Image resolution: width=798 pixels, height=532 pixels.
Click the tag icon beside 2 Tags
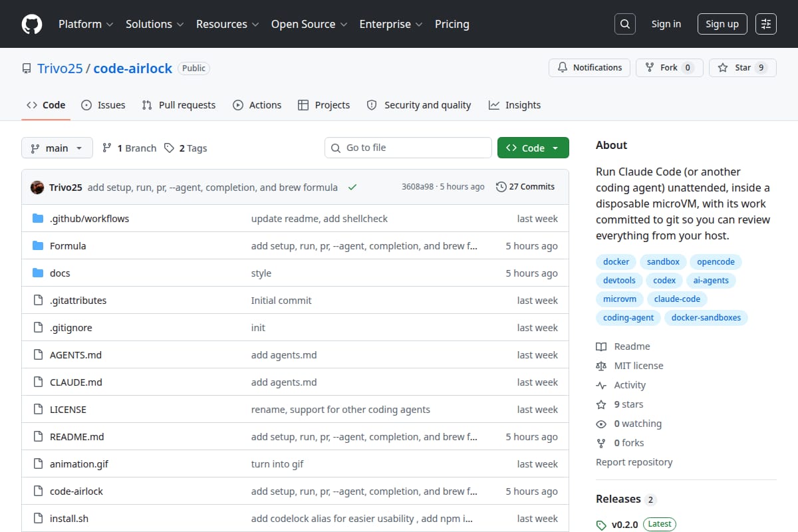(x=169, y=148)
